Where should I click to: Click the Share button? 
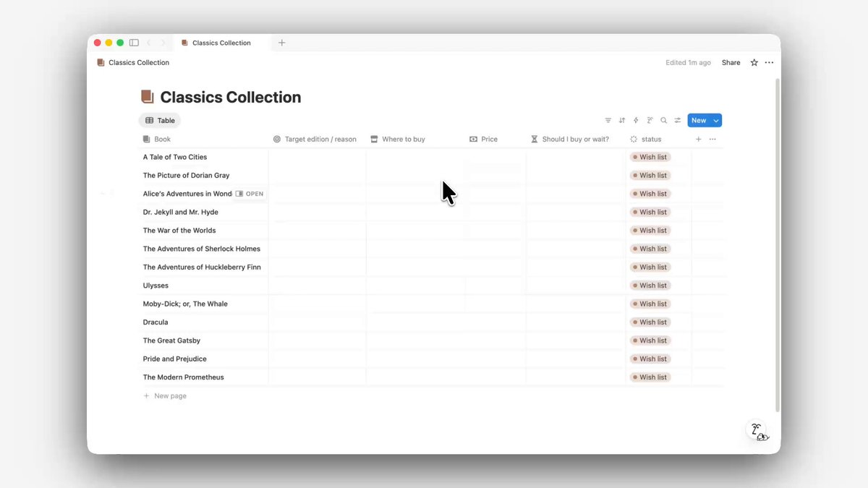[x=731, y=63]
